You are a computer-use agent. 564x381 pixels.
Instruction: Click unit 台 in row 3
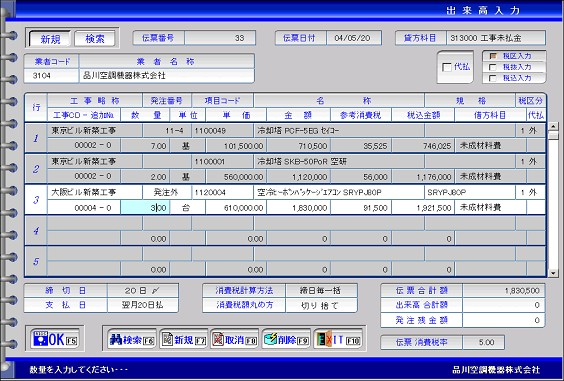(x=187, y=208)
